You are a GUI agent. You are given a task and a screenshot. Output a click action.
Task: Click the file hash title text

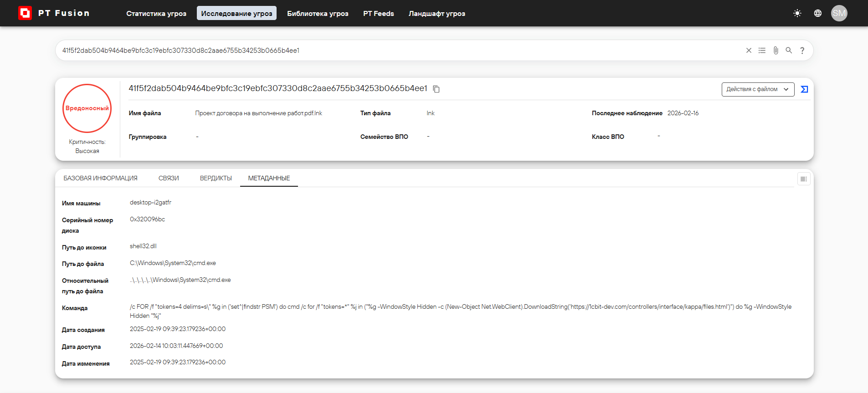coord(278,88)
